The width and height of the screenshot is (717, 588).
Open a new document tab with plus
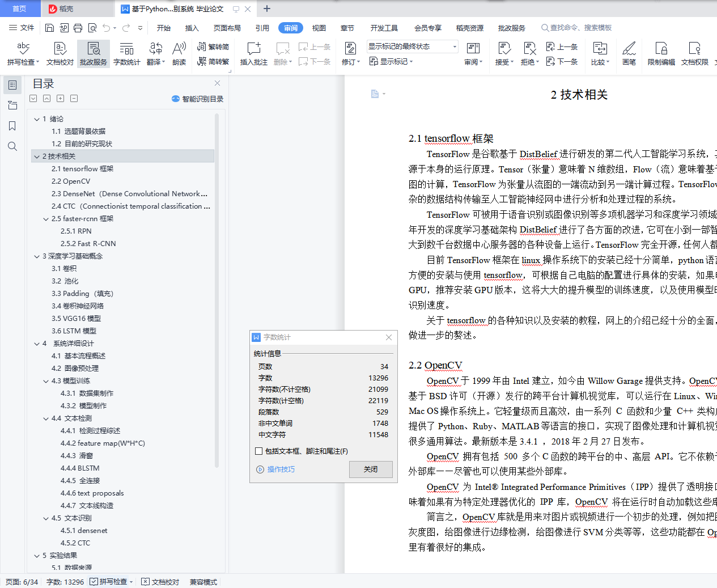[x=267, y=9]
